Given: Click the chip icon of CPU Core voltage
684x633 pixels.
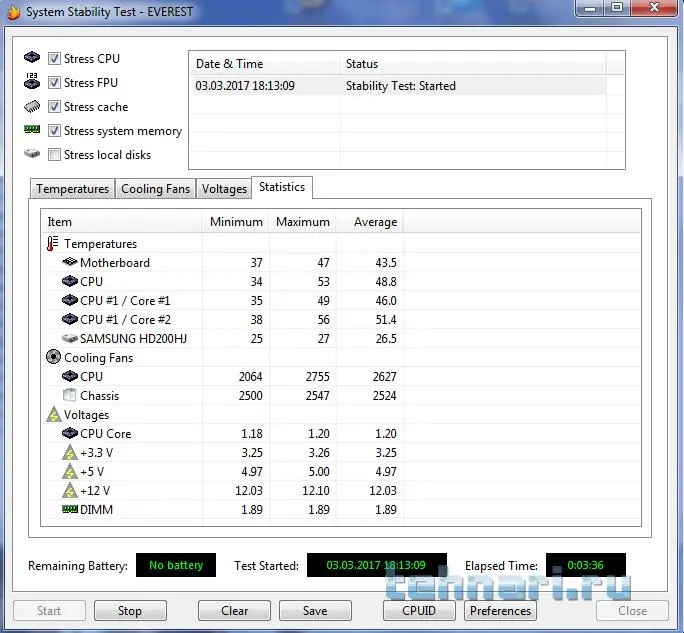Looking at the screenshot, I should pos(70,433).
